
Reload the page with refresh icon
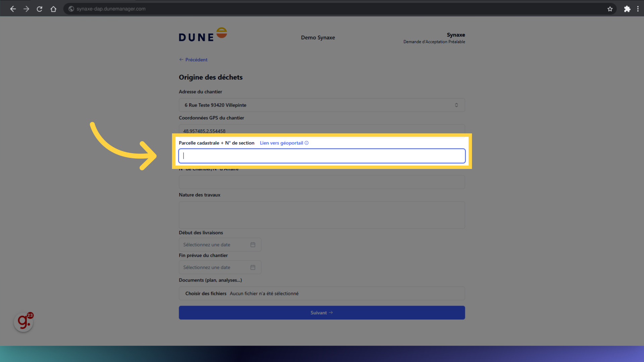40,9
